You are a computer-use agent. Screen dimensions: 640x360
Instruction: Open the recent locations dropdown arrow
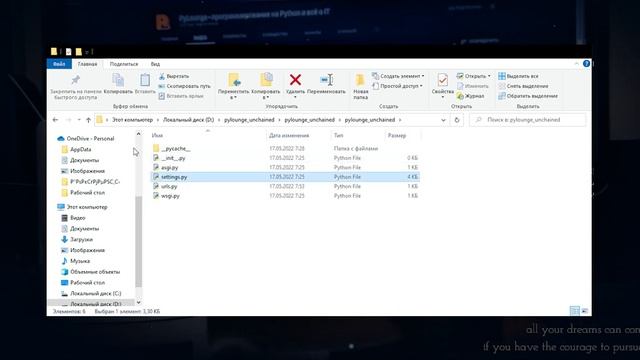[79, 120]
